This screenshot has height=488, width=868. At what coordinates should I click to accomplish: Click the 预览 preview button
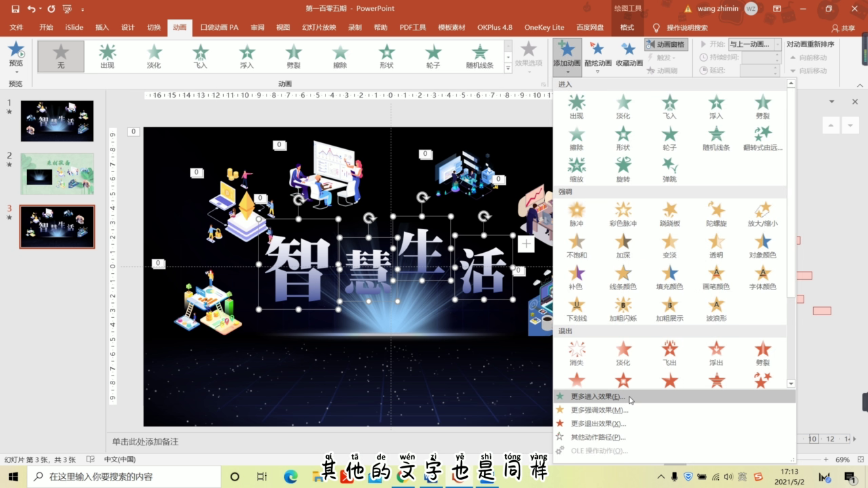click(x=16, y=56)
